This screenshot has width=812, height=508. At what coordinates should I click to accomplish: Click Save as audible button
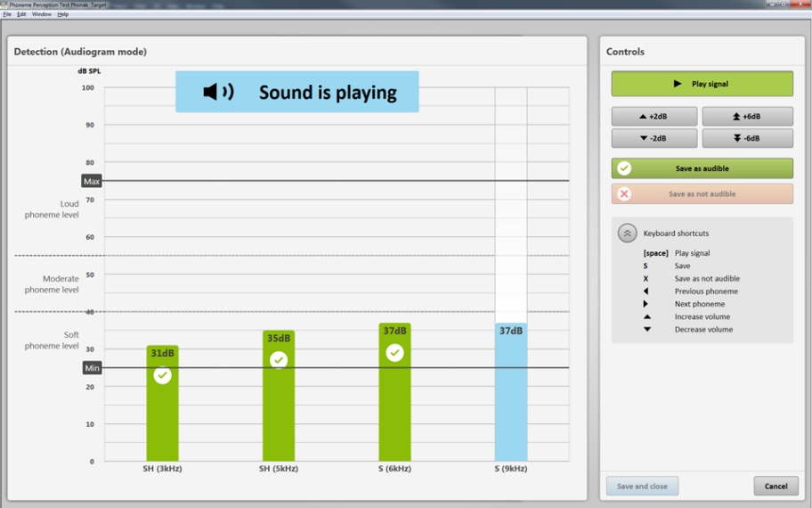[x=702, y=168]
